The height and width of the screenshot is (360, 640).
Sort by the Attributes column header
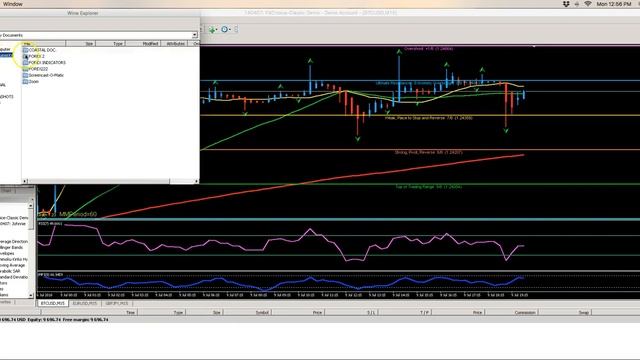[175, 43]
